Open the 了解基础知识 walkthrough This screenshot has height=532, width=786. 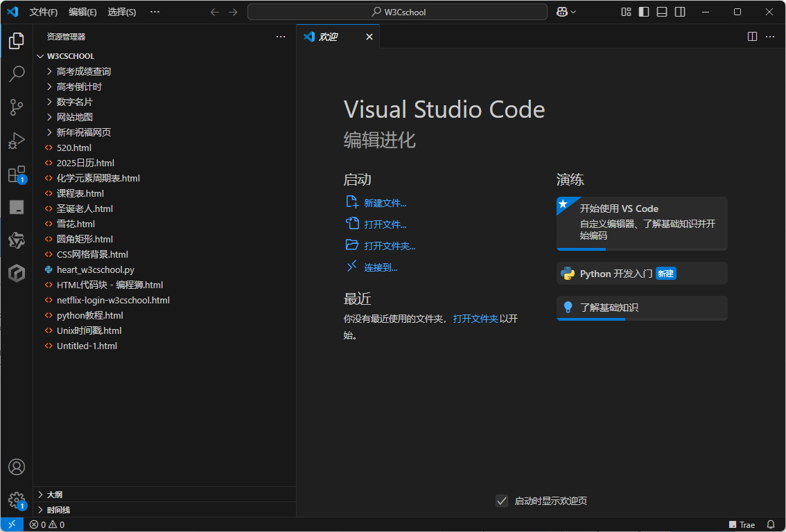click(x=642, y=308)
